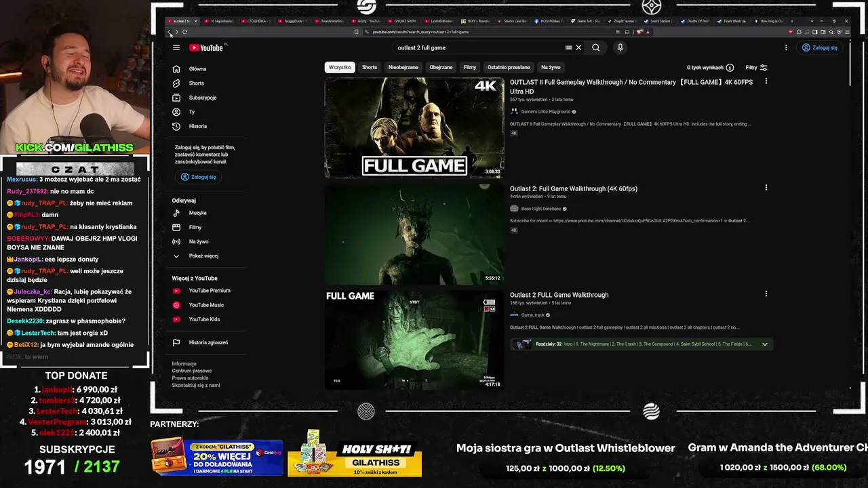Filter results by Obejrzane
This screenshot has width=868, height=488.
pyautogui.click(x=441, y=68)
